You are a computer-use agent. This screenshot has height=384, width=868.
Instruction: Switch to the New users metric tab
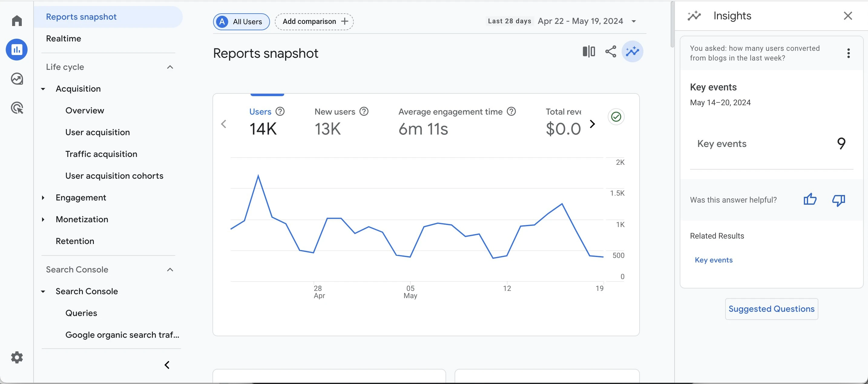pyautogui.click(x=335, y=111)
